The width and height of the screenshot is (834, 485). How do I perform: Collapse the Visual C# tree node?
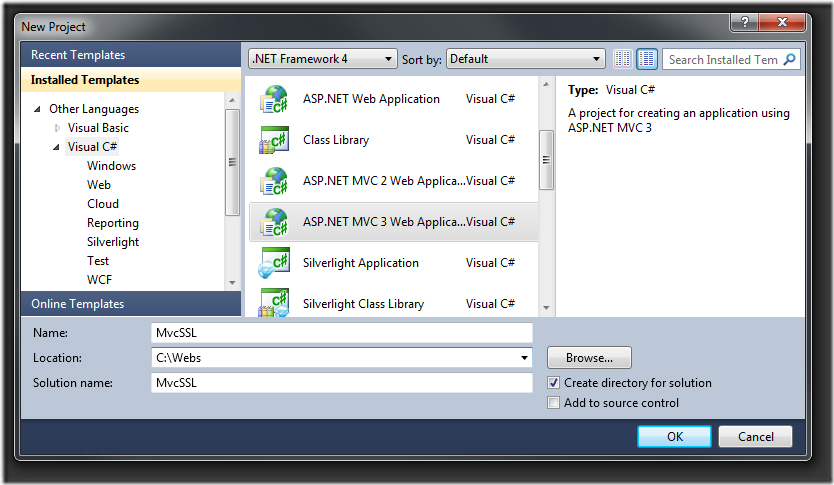(56, 147)
